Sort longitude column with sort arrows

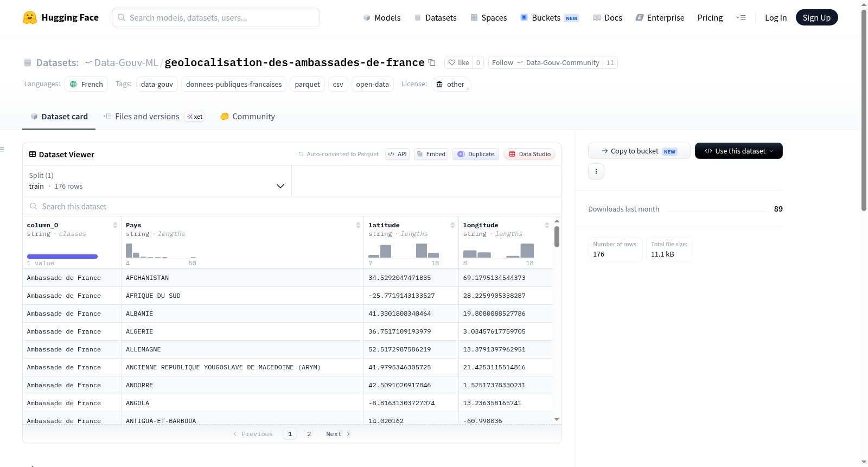(547, 225)
